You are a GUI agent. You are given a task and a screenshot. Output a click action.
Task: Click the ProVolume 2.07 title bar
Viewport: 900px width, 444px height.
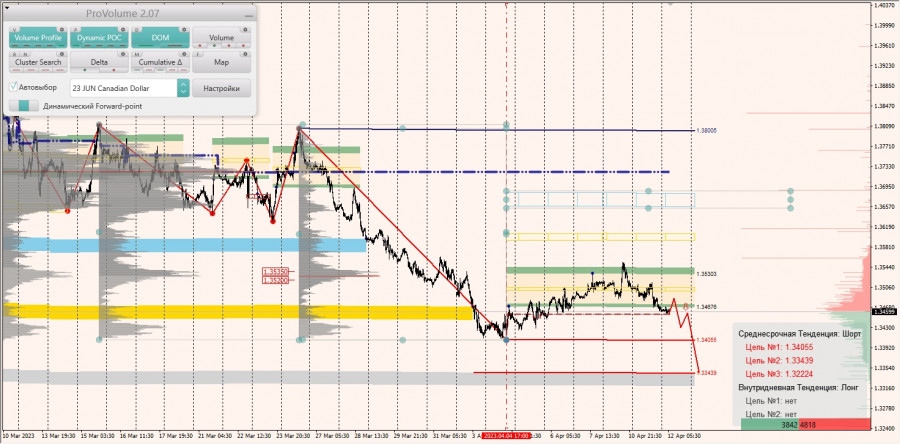tap(123, 13)
